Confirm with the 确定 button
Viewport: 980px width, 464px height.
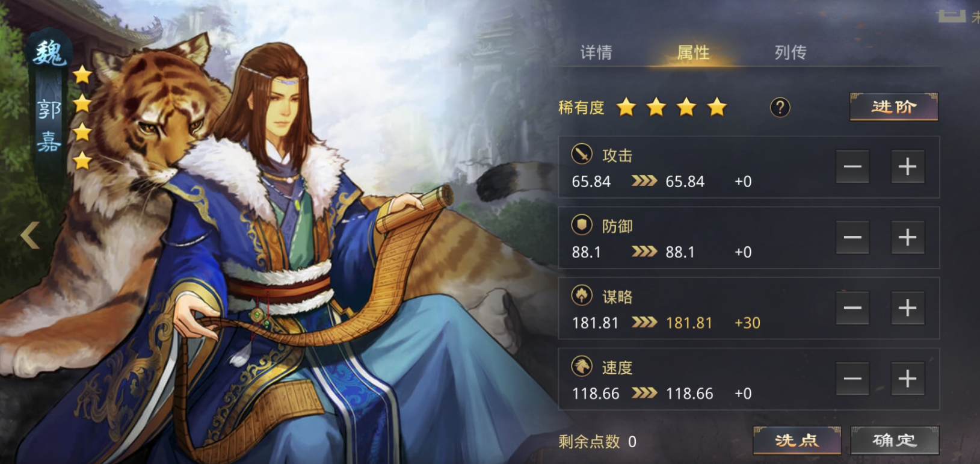(x=895, y=441)
